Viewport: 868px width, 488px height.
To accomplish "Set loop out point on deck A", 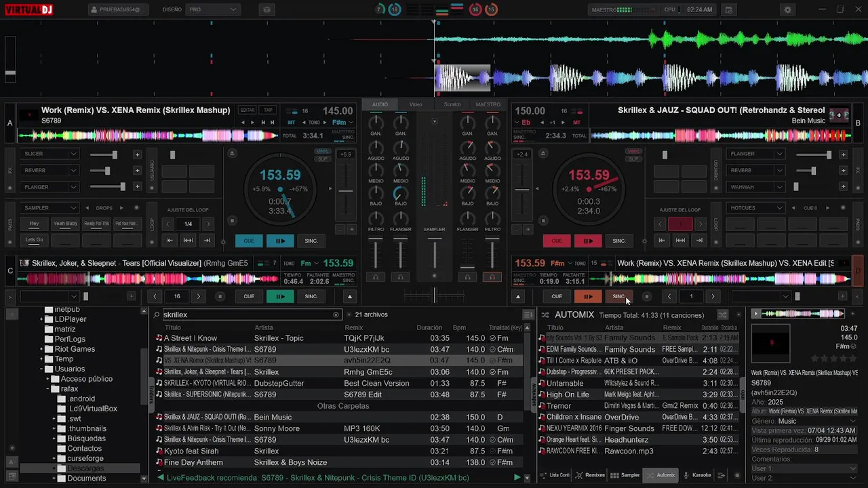I will point(207,240).
